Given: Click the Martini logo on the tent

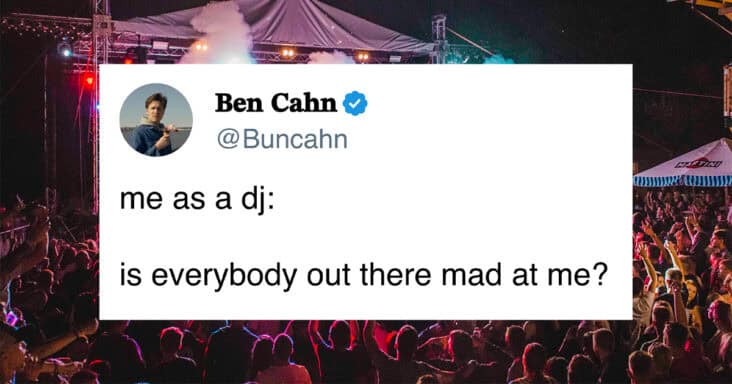Looking at the screenshot, I should tap(699, 163).
